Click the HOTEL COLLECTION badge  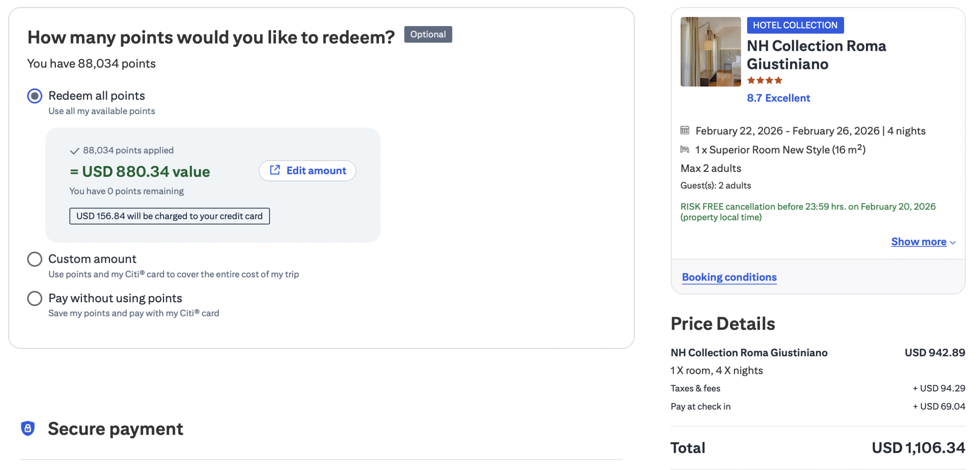click(795, 25)
